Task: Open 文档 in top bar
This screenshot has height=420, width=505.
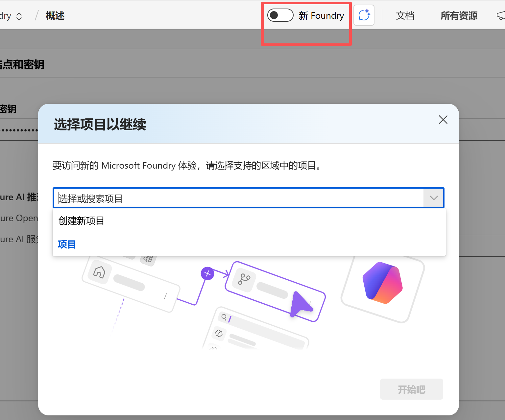Action: coord(405,15)
